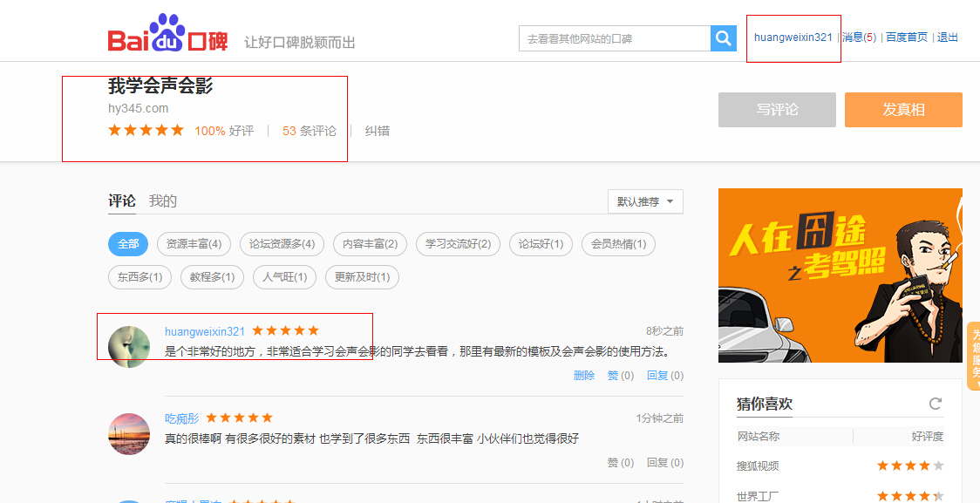Screen dimensions: 980x503
Task: Click the 人在囧途之考驾照 banner ad
Action: [840, 275]
